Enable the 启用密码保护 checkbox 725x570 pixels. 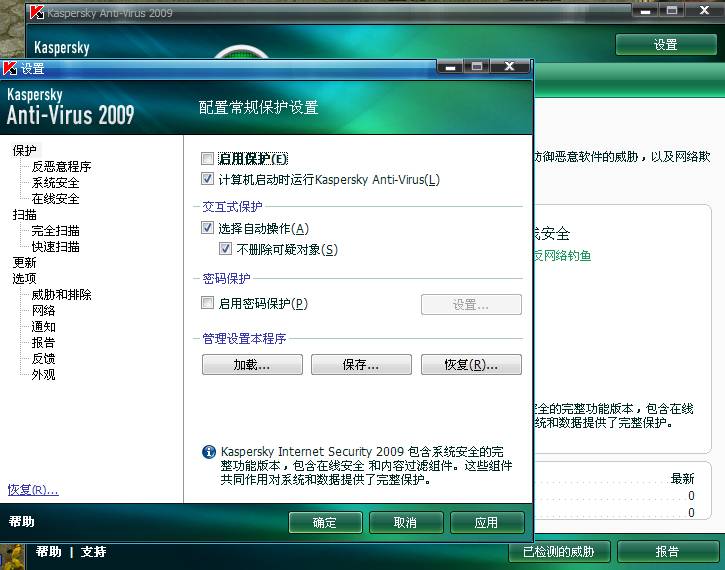click(208, 304)
